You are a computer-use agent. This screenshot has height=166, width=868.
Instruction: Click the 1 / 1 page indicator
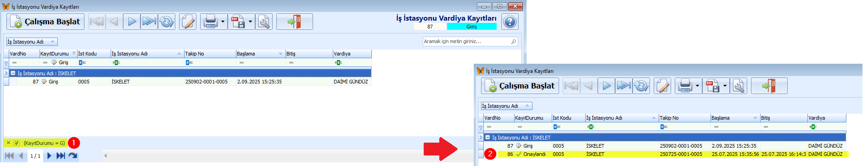click(x=35, y=156)
